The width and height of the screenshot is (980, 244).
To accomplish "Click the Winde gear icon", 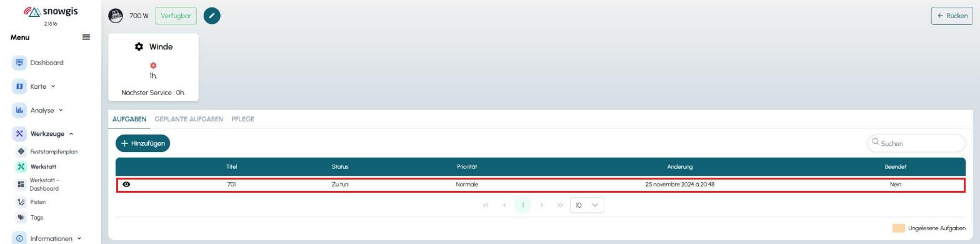I will click(139, 47).
